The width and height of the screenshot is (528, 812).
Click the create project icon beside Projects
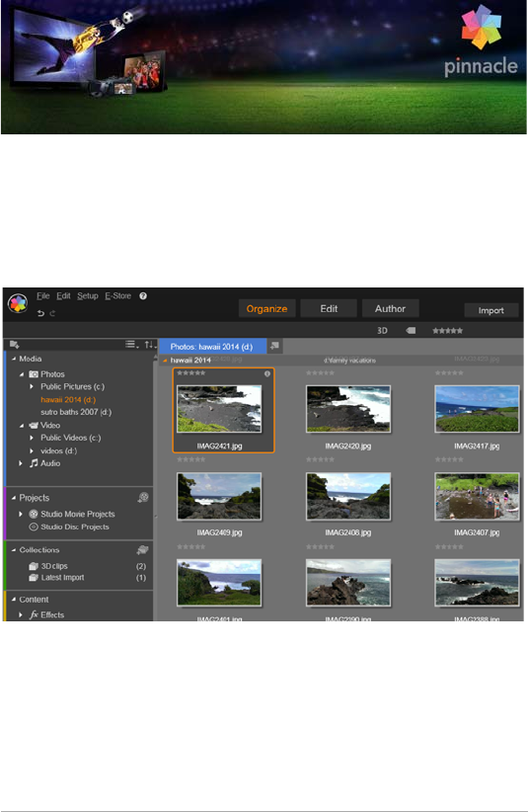tap(143, 497)
